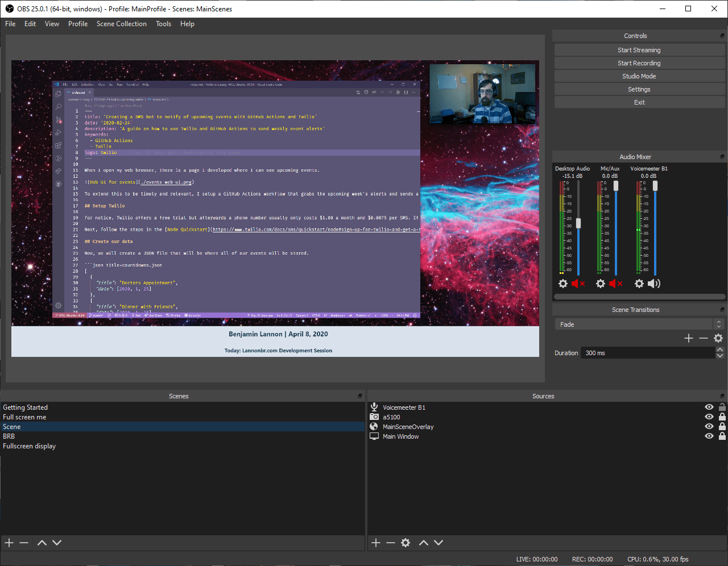Open the Profile menu

78,24
